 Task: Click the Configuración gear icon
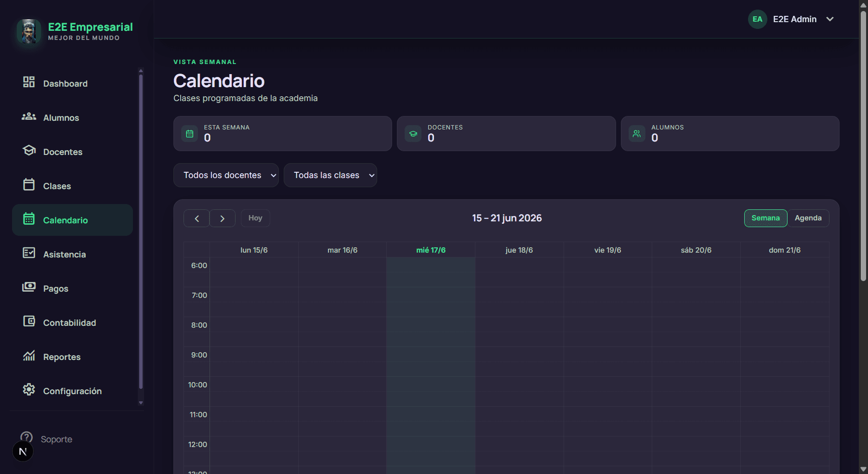point(29,389)
